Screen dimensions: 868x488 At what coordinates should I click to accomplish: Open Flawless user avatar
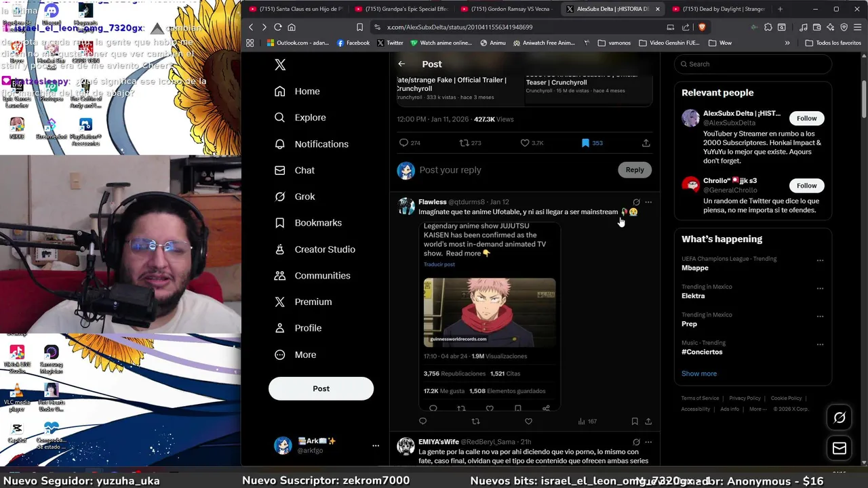coord(406,206)
